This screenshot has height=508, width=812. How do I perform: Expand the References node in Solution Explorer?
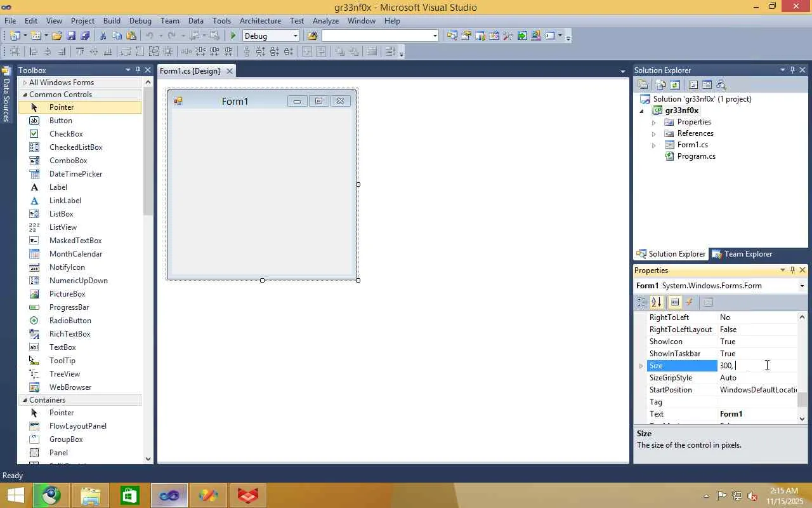coord(653,133)
